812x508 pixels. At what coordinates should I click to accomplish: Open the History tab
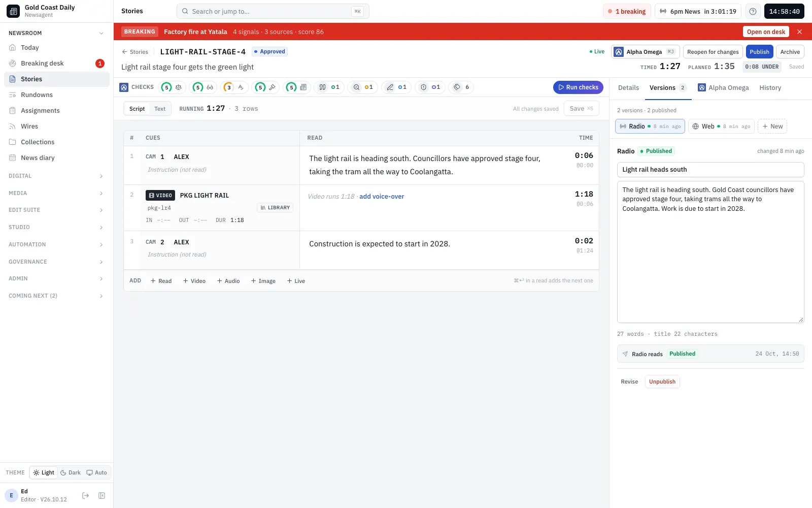[770, 88]
